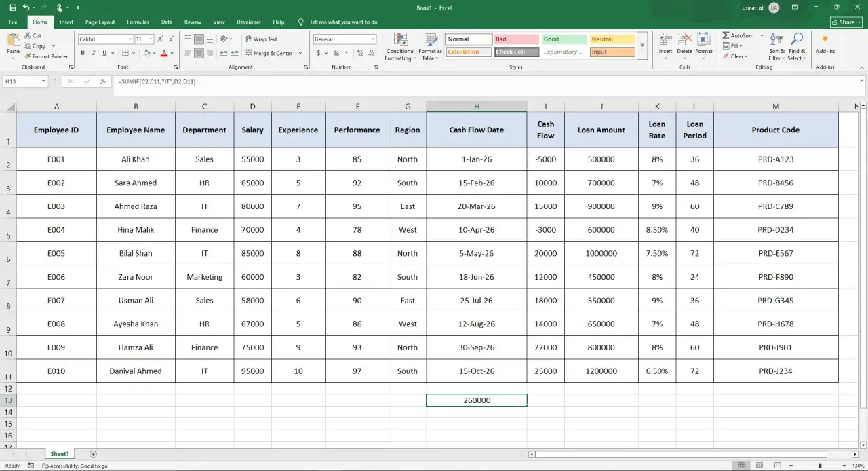This screenshot has width=868, height=471.
Task: Toggle Underline formatting
Action: (104, 53)
